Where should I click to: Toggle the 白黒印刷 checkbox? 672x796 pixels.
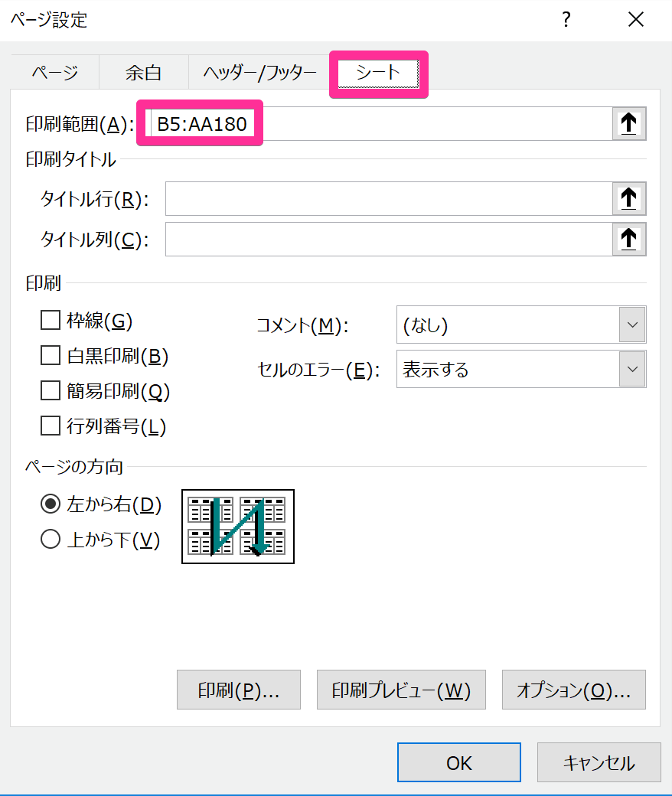51,355
